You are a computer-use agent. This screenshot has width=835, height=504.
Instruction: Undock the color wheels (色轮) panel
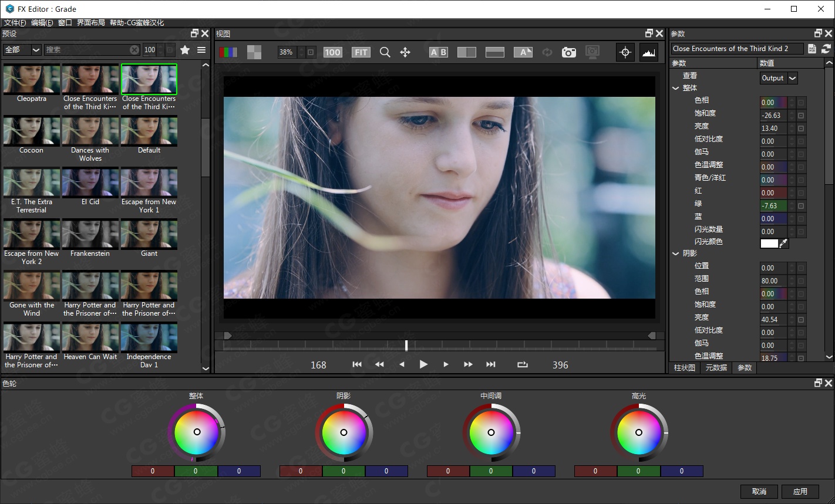818,383
